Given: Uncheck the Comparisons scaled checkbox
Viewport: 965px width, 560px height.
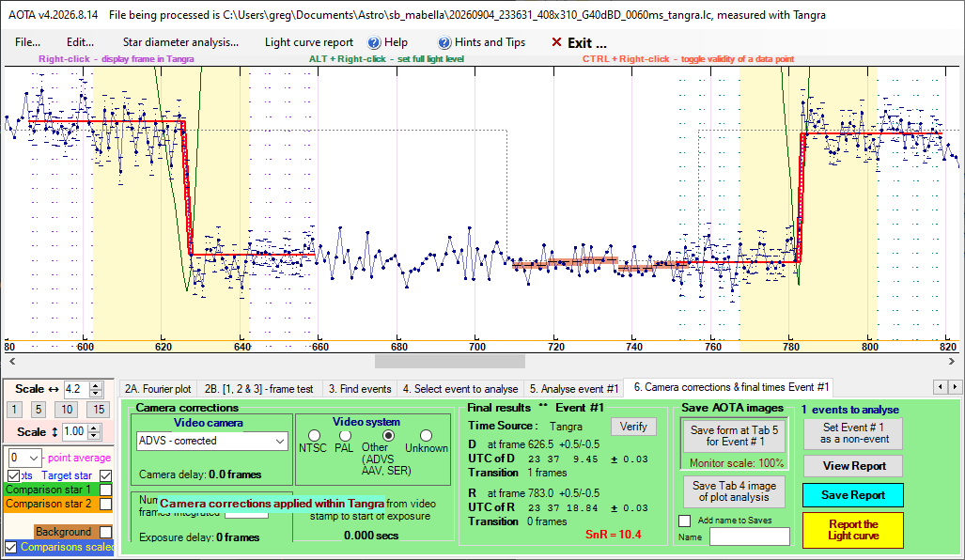Looking at the screenshot, I should pyautogui.click(x=11, y=547).
